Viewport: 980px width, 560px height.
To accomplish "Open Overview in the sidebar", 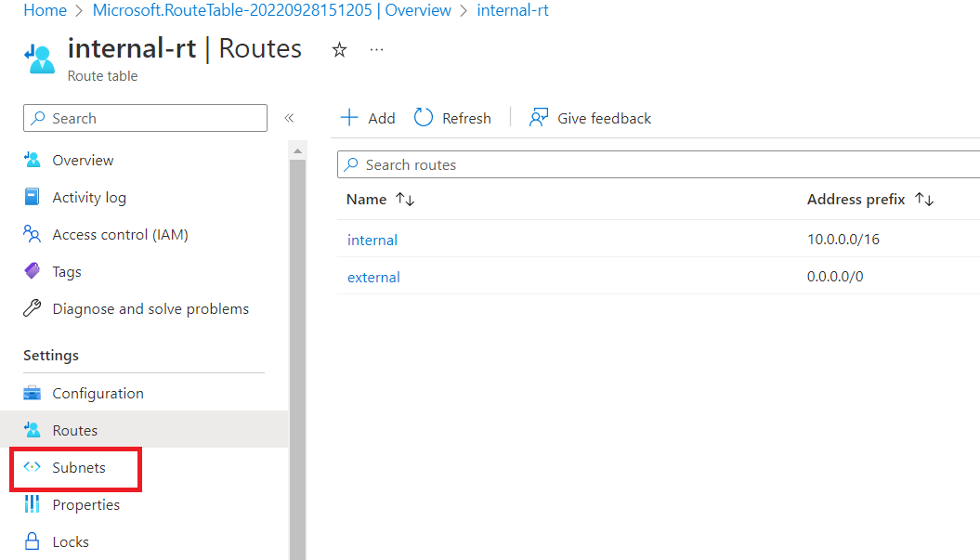I will 83,160.
